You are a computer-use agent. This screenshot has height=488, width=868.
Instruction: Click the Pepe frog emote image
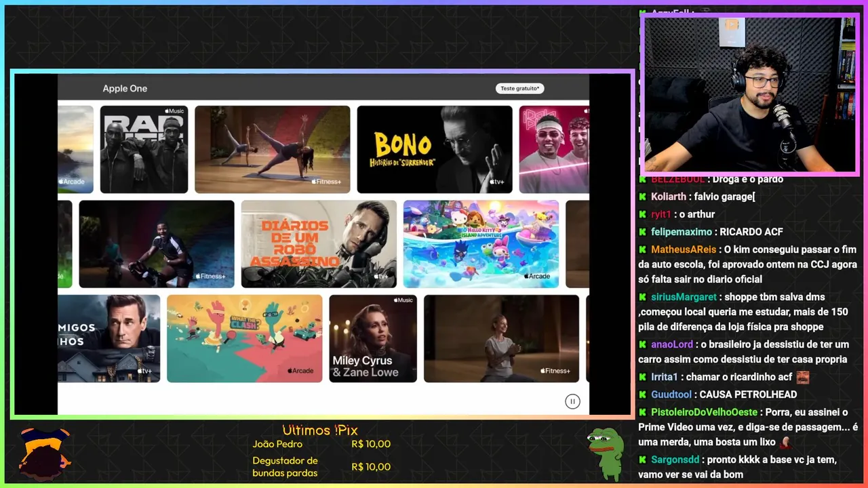606,453
